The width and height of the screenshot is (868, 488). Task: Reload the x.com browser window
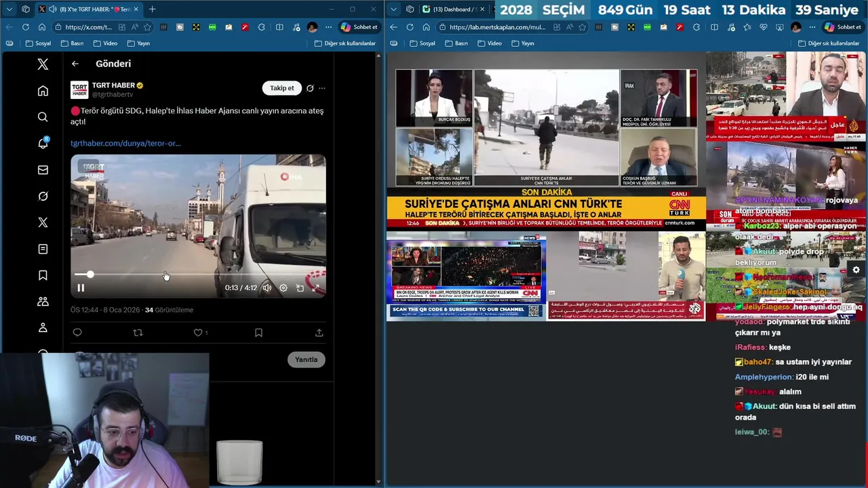(25, 27)
